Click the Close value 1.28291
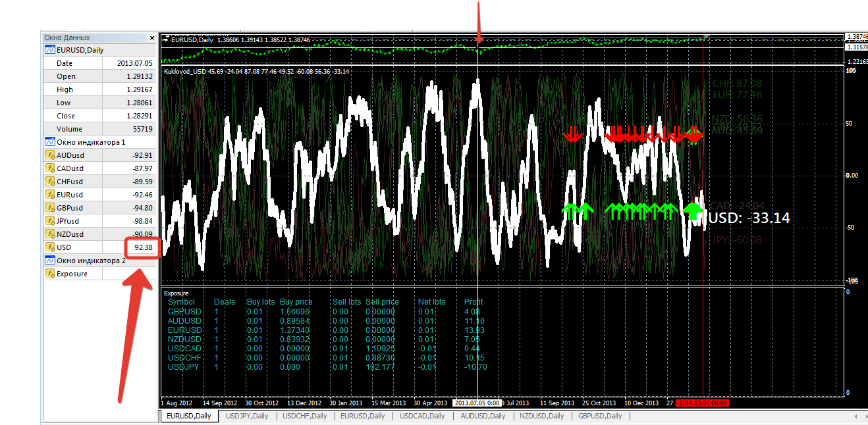Viewport: 868px width, 425px height. pyautogui.click(x=140, y=116)
